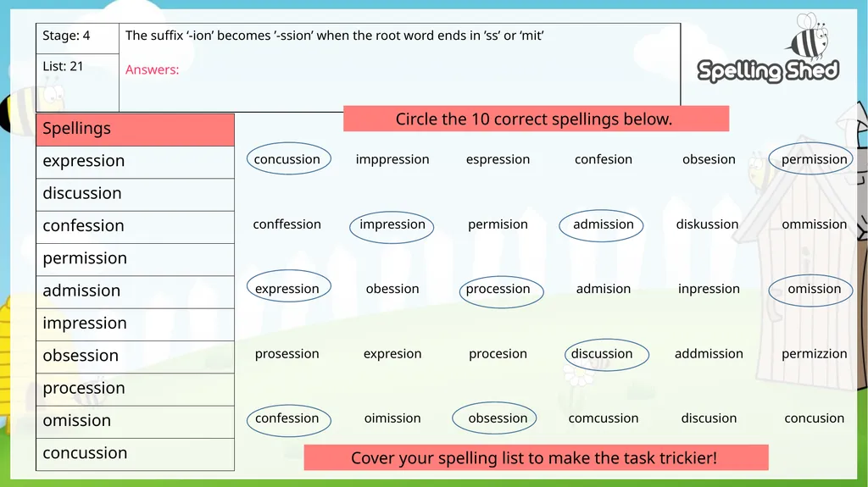
Task: Click the 'Spellings' list header
Action: tap(135, 130)
